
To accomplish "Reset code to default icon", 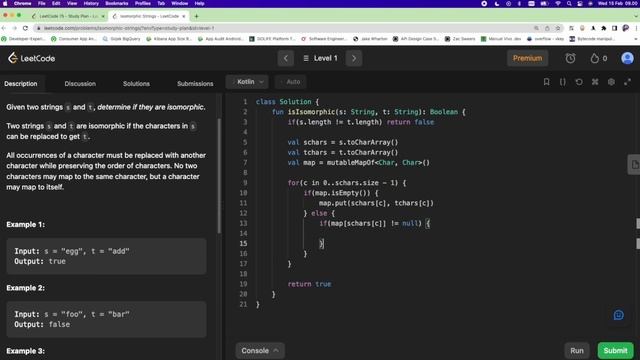I will tap(579, 82).
